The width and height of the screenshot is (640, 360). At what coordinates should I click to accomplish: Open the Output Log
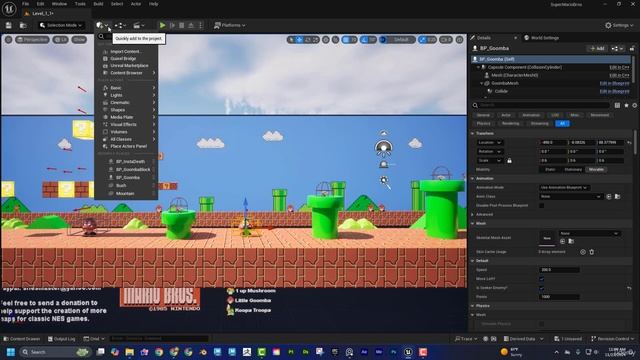(62, 339)
